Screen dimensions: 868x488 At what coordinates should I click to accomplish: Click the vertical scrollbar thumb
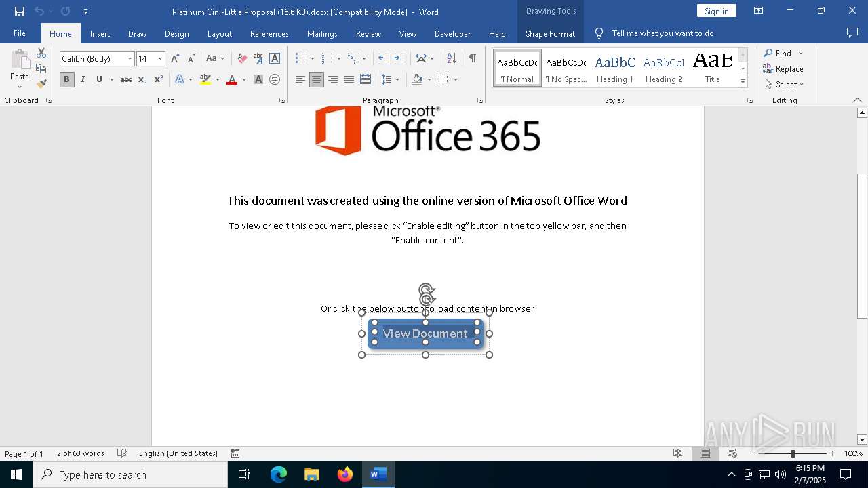click(862, 246)
